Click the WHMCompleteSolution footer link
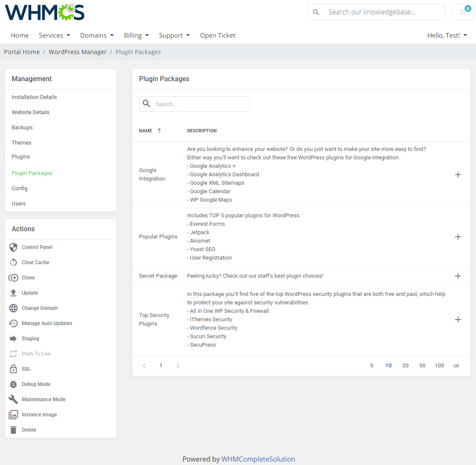 pyautogui.click(x=258, y=459)
